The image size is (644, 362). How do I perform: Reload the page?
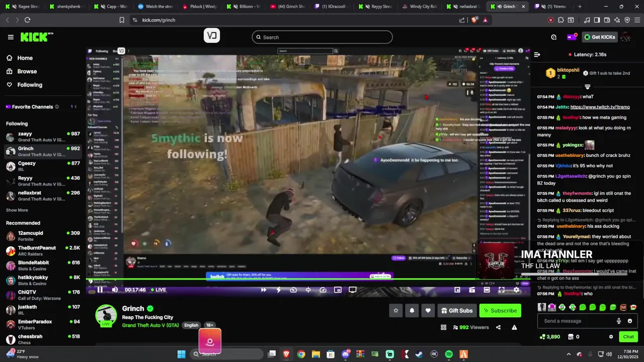click(27, 20)
